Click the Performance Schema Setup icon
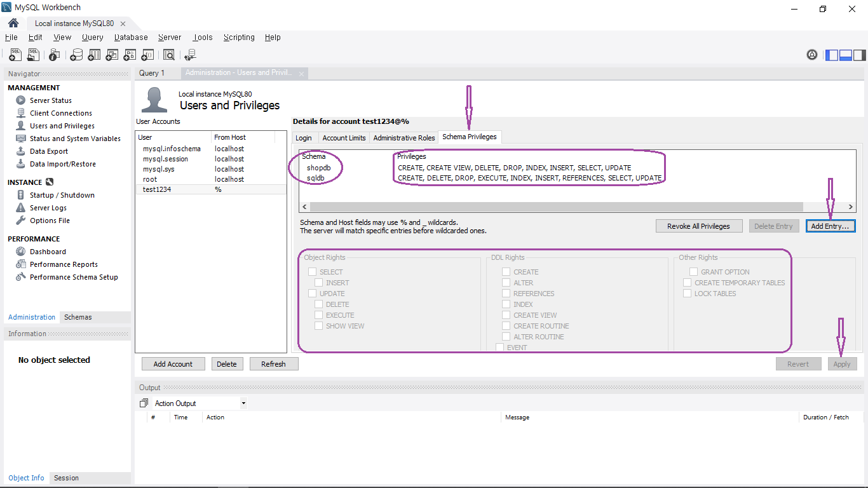The height and width of the screenshot is (488, 868). click(x=21, y=277)
